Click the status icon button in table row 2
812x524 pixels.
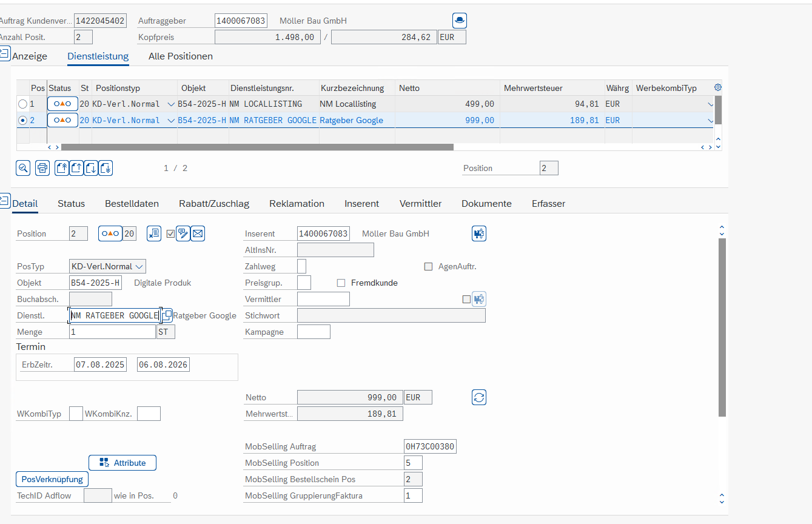(62, 120)
